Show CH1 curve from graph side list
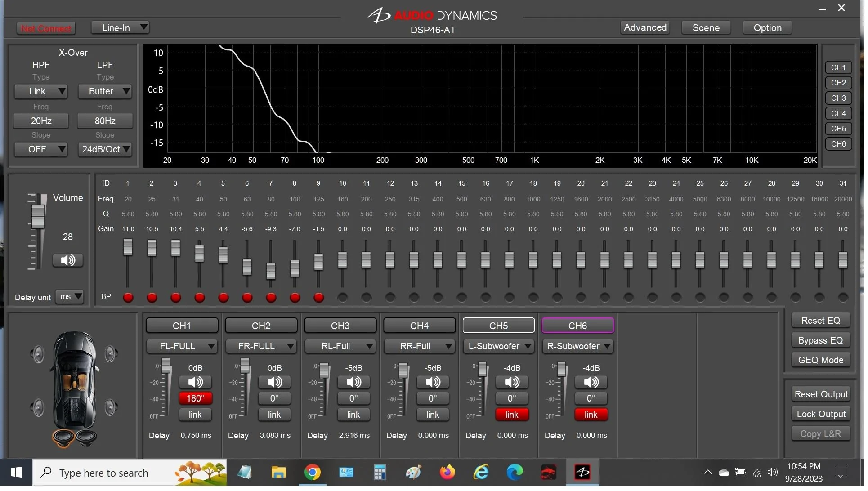The width and height of the screenshot is (868, 491). [839, 67]
